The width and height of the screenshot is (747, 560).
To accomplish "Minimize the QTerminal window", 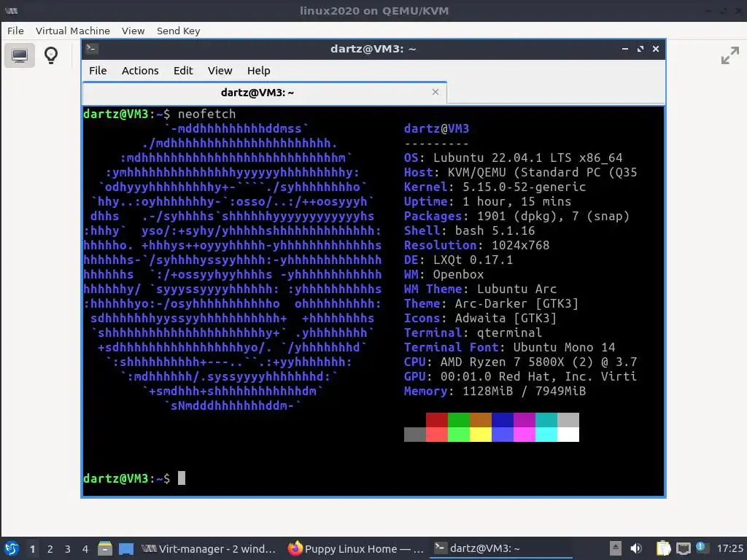I will pos(625,49).
